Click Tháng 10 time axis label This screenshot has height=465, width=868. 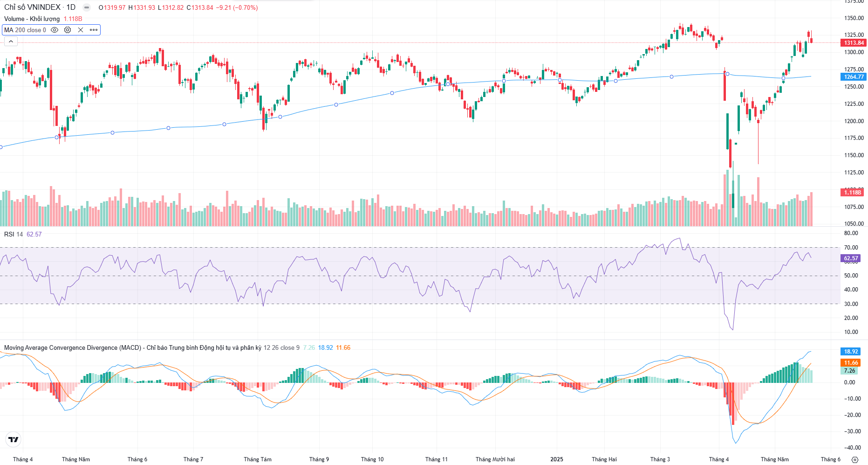[x=372, y=459]
